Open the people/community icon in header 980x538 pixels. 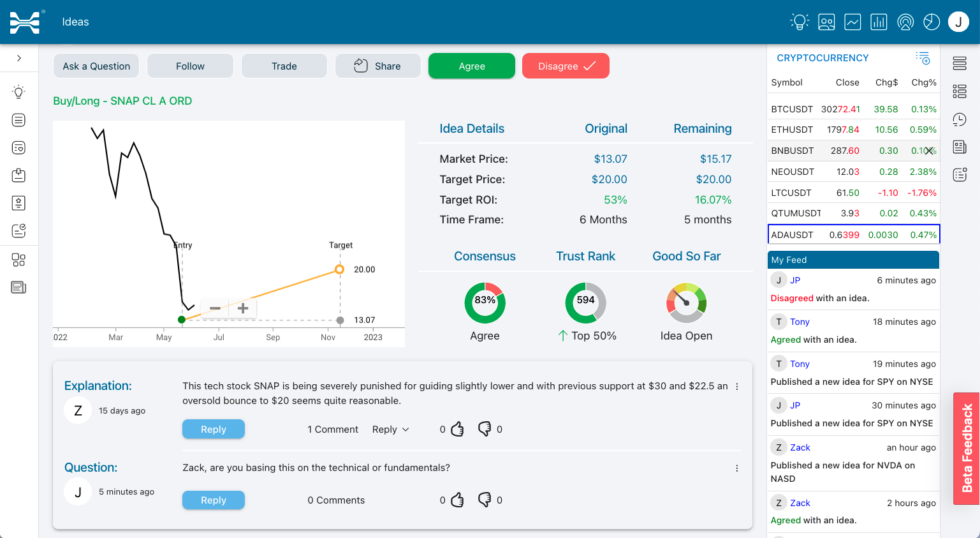coord(826,22)
